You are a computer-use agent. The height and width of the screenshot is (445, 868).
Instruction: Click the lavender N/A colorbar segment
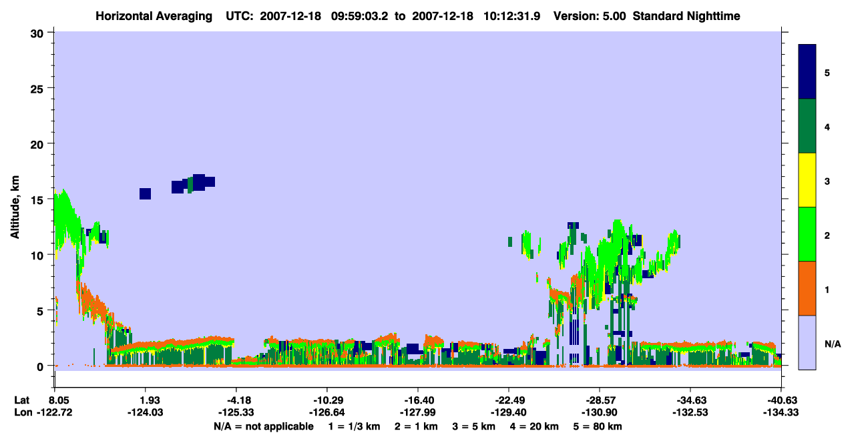(x=807, y=342)
